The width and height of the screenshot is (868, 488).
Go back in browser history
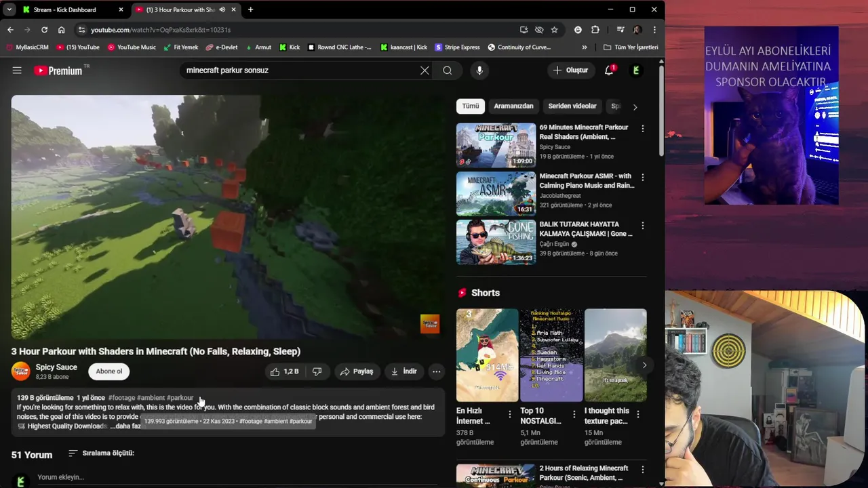(10, 30)
